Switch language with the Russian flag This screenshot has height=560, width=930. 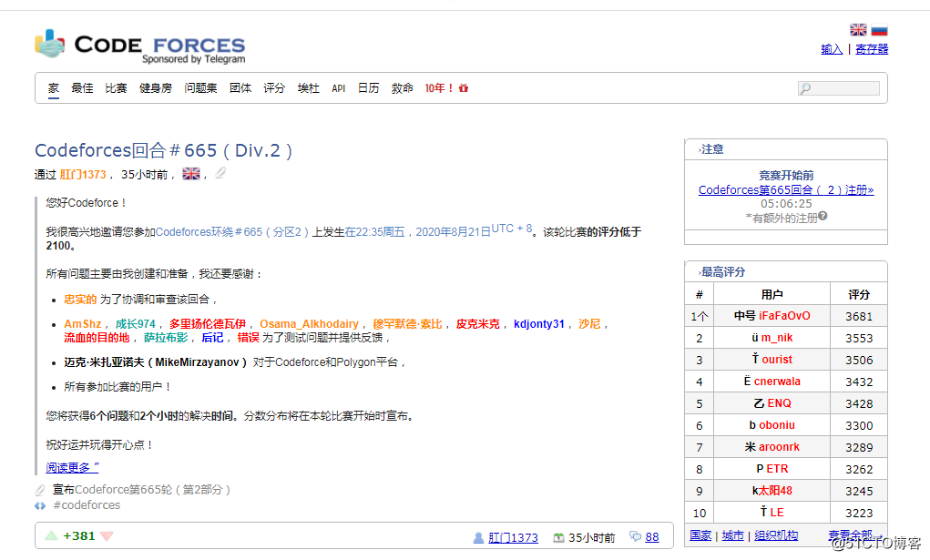(x=879, y=30)
